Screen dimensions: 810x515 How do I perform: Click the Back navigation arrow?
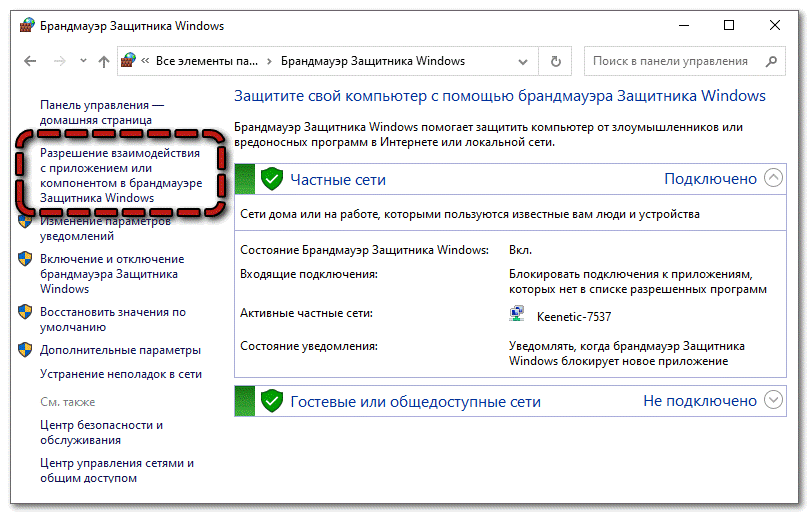coord(30,61)
